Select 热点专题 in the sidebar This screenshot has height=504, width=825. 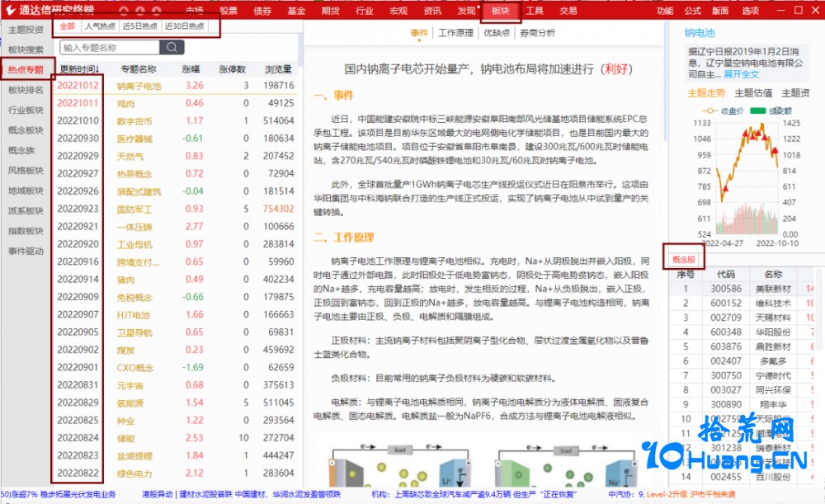(26, 69)
